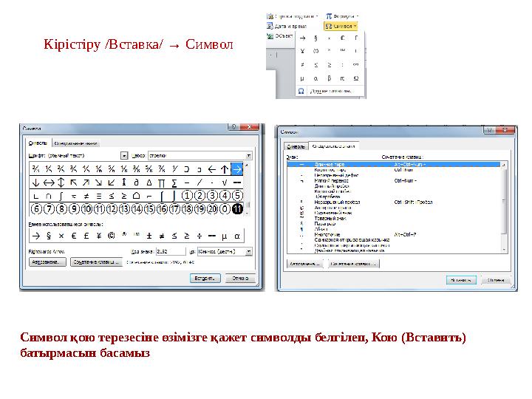
Task: Click Сочетание клавиш button in left dialog
Action: [96, 262]
